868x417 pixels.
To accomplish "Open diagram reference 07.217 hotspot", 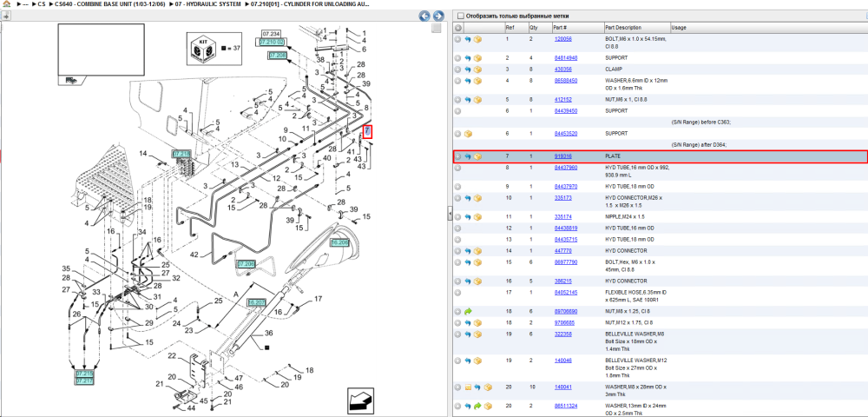I will [84, 381].
